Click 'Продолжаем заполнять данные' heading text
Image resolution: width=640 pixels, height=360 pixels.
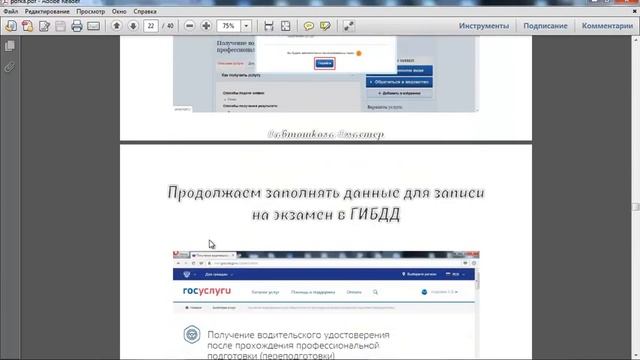pos(254,192)
